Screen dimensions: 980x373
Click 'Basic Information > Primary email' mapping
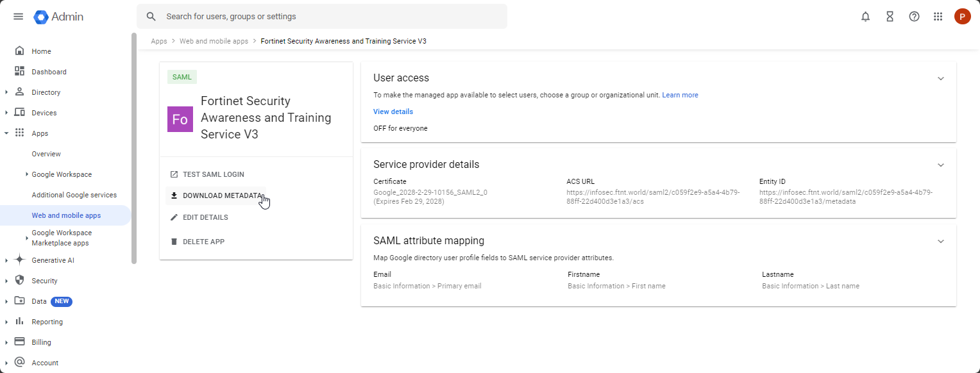tap(427, 286)
